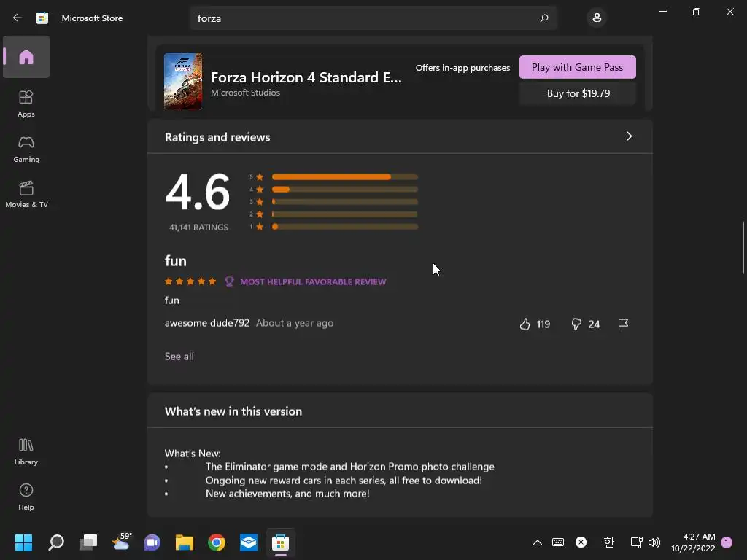This screenshot has width=747, height=560.
Task: Open clock showing 4:27 AM
Action: 693,542
